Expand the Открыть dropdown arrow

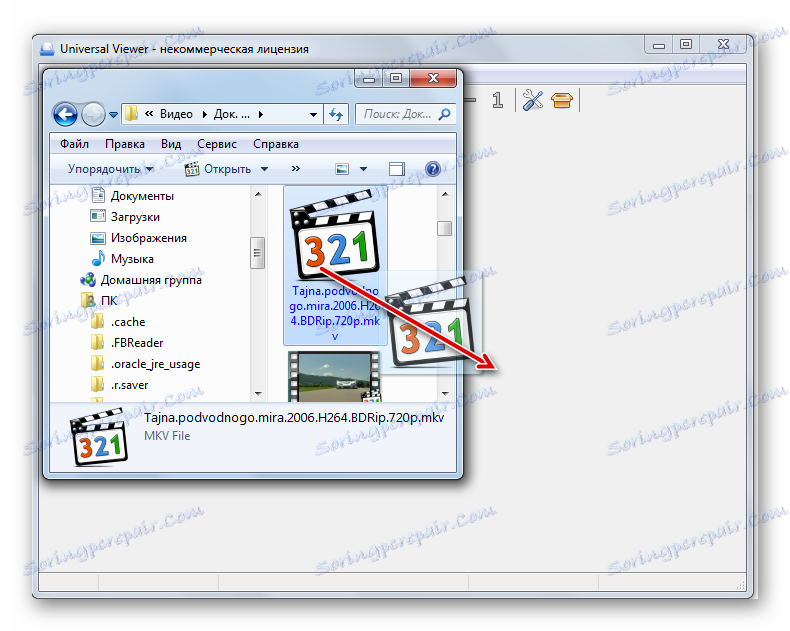pyautogui.click(x=265, y=169)
